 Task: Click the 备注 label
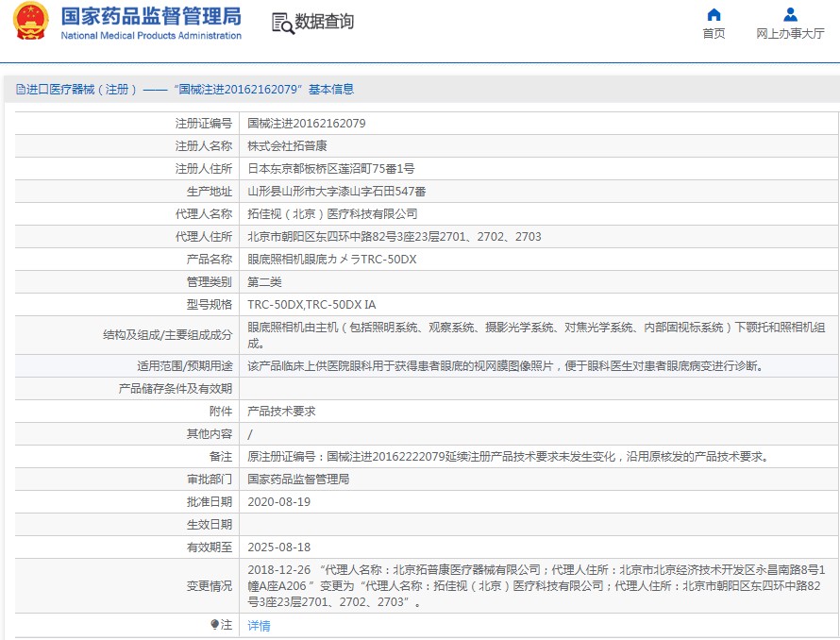tap(221, 457)
